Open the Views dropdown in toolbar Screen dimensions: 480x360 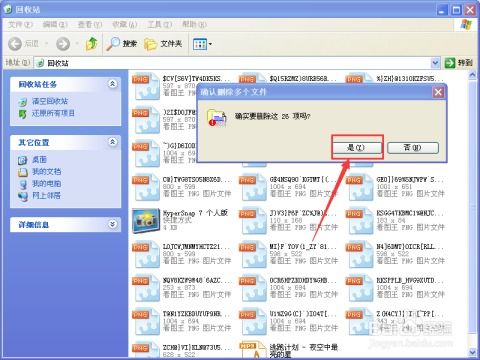(x=202, y=44)
